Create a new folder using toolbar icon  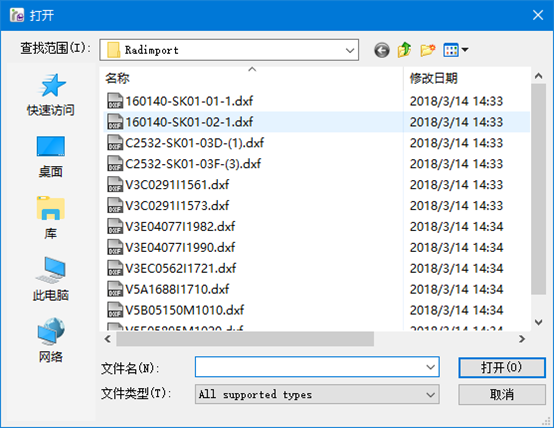pyautogui.click(x=428, y=50)
